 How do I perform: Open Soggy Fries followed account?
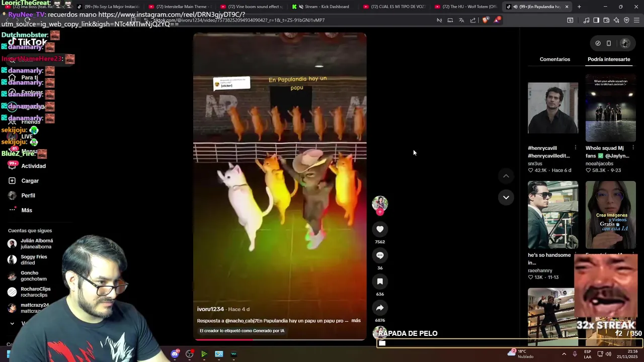[x=28, y=260]
